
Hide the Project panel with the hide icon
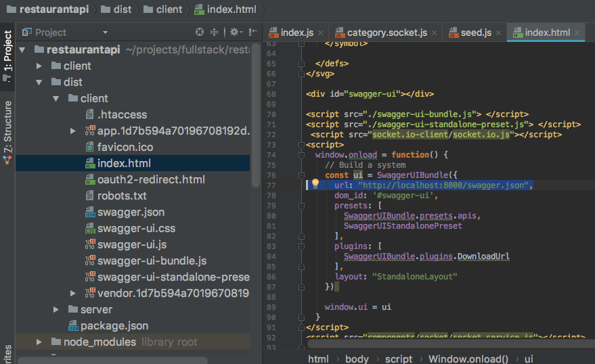pyautogui.click(x=252, y=32)
